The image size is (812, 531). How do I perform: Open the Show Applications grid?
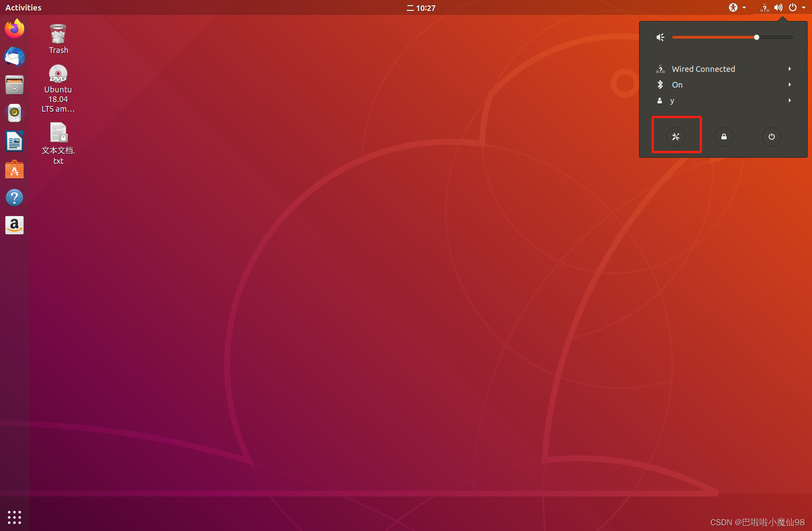(x=14, y=517)
